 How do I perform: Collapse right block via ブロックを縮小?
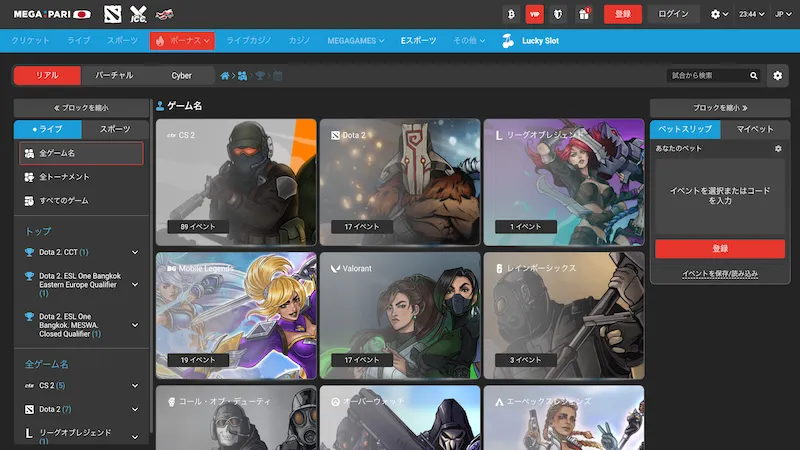point(720,108)
